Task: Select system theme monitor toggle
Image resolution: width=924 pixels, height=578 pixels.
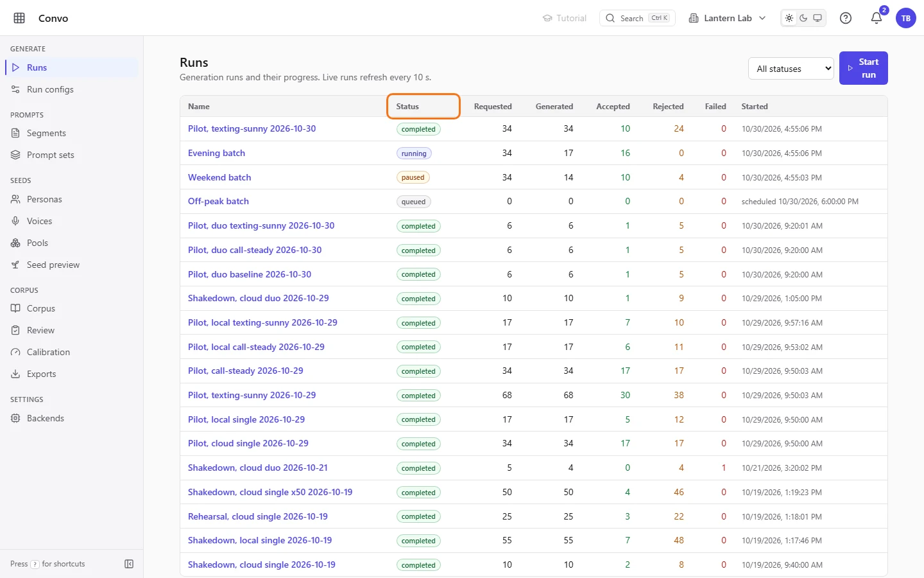Action: [x=817, y=18]
